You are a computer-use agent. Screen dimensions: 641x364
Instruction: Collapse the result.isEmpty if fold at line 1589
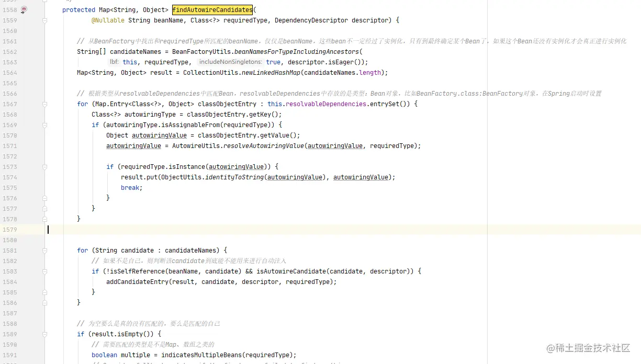coord(45,334)
